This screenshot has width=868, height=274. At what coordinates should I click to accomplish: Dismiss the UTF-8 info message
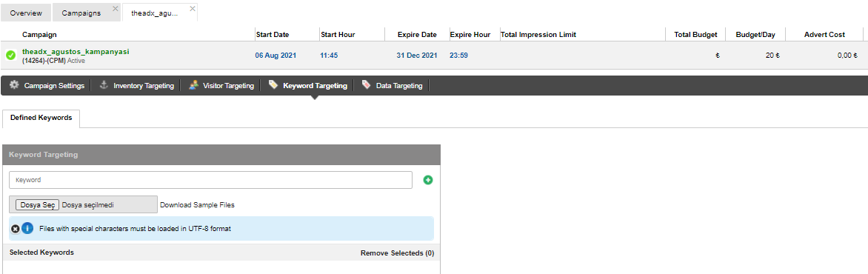click(x=16, y=229)
